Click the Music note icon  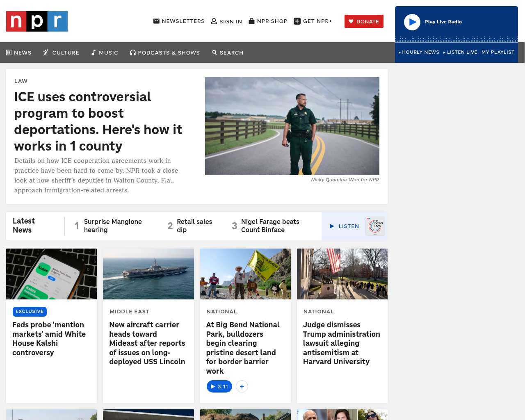pyautogui.click(x=94, y=52)
